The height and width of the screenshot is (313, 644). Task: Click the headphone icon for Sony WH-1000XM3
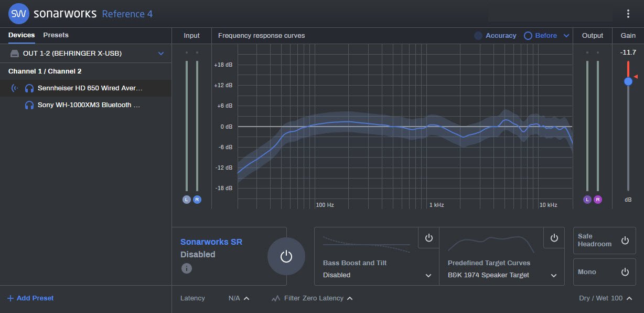(29, 105)
